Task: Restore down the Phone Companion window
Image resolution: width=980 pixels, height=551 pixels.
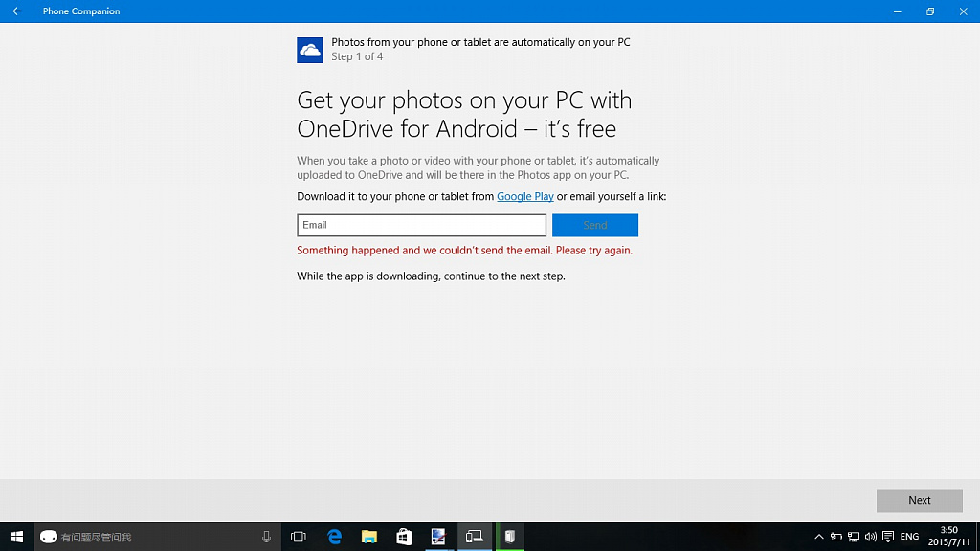Action: 930,11
